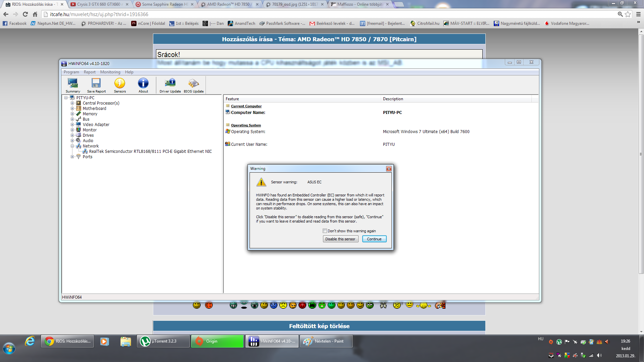Viewport: 644px width, 362px height.
Task: Click the first yellow smiley emoticon
Action: 197,305
